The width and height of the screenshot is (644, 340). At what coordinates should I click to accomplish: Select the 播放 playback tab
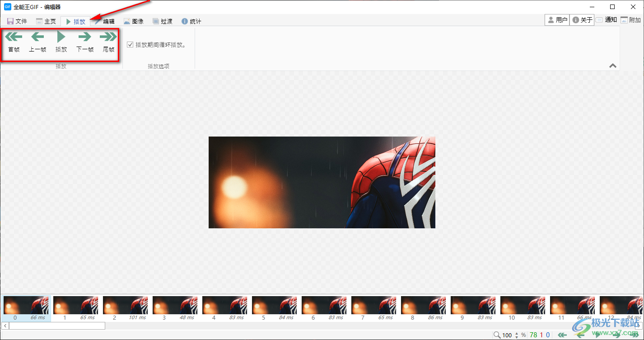pyautogui.click(x=75, y=21)
